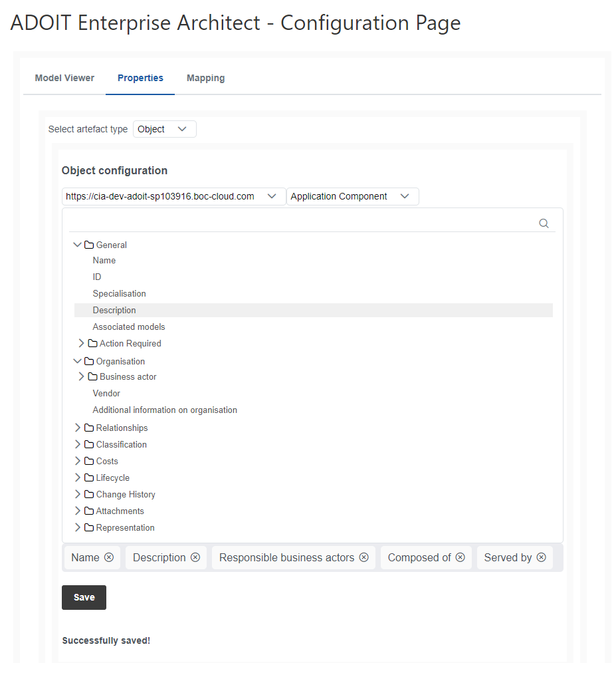Select the Vendor attribute
The image size is (616, 675).
[x=106, y=393]
